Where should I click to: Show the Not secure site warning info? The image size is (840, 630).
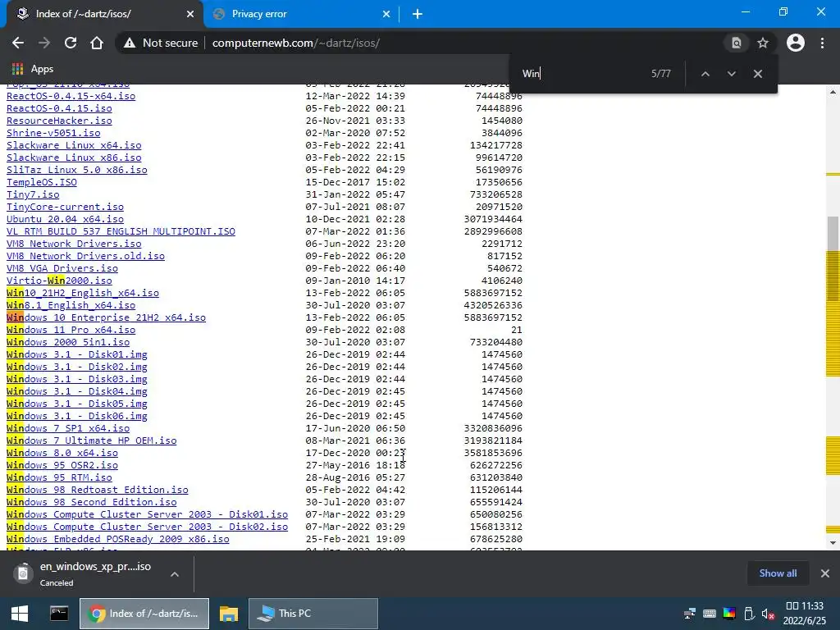coord(160,43)
